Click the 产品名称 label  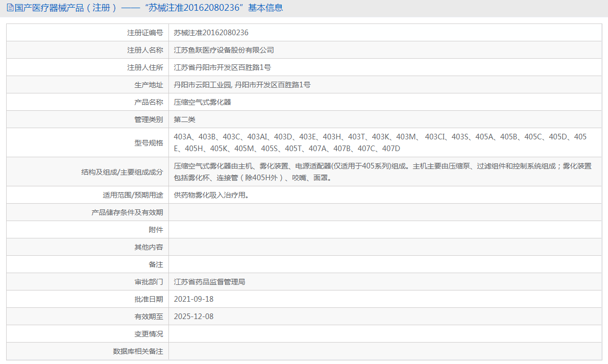click(x=149, y=102)
